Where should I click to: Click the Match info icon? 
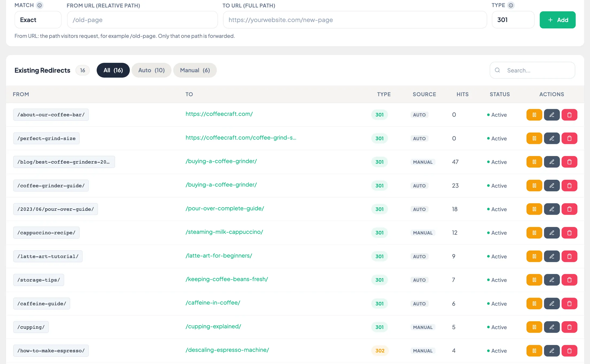tap(39, 5)
